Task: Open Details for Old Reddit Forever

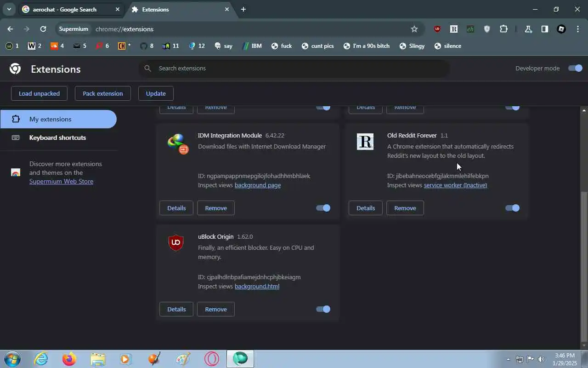Action: 366,208
